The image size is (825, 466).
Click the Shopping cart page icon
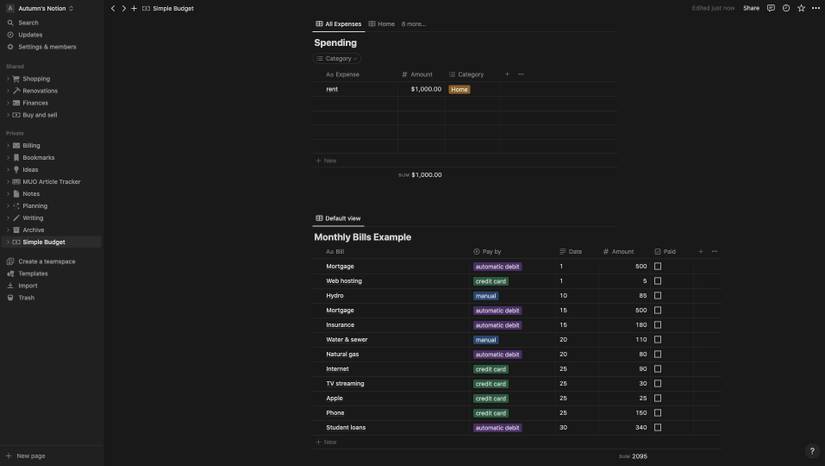click(16, 79)
